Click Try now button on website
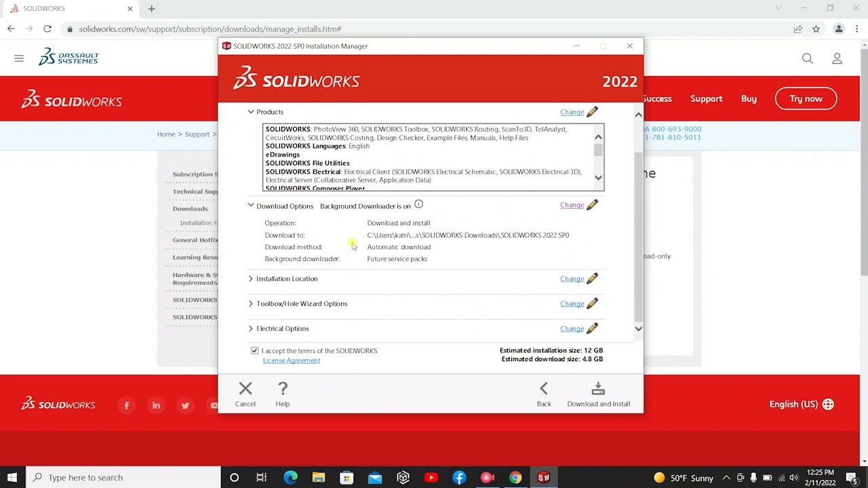 tap(806, 98)
